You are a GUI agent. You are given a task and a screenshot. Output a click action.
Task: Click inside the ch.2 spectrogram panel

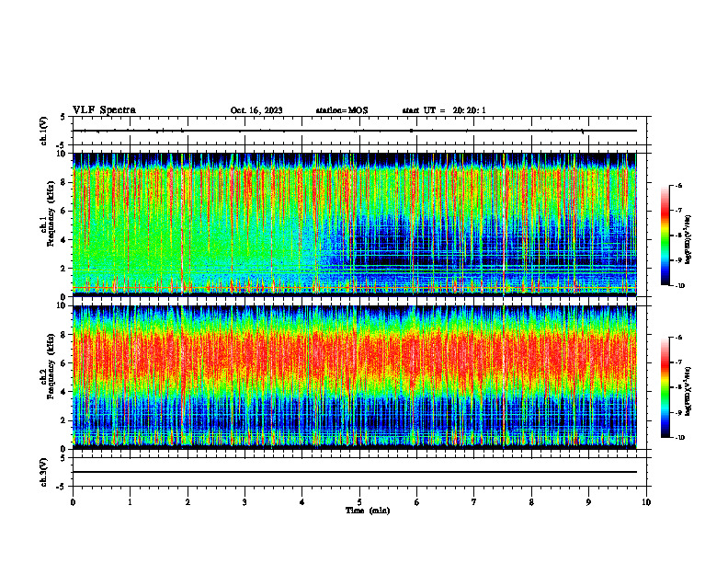(x=354, y=377)
